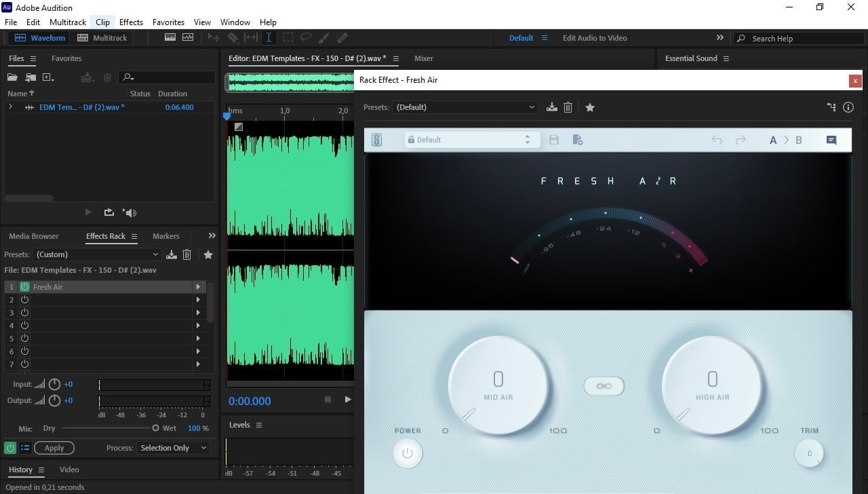Viewport: 868px width, 494px height.
Task: Toggle power for Fresh Air effect slot 1
Action: pos(25,287)
